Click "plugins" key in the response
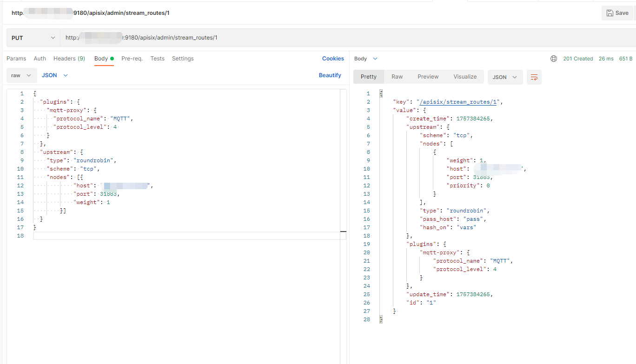636x364 pixels. pos(421,244)
